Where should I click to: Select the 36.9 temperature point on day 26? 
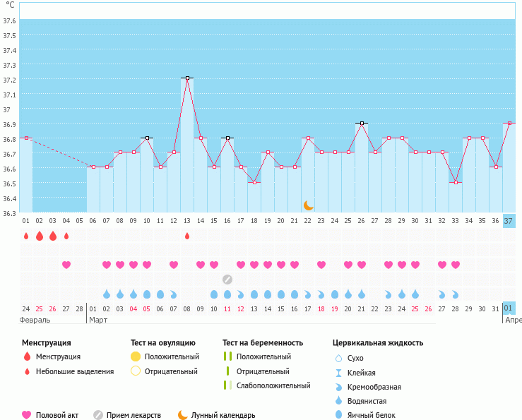362,123
